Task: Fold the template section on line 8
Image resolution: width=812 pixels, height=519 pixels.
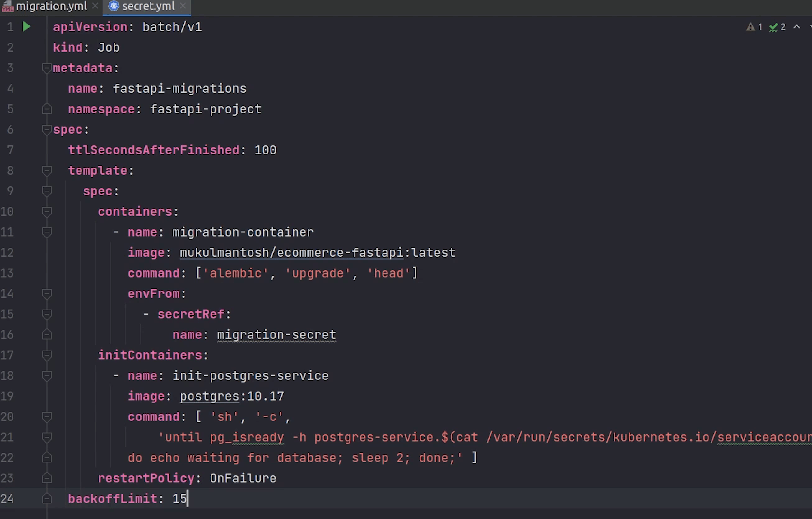Action: coord(47,171)
